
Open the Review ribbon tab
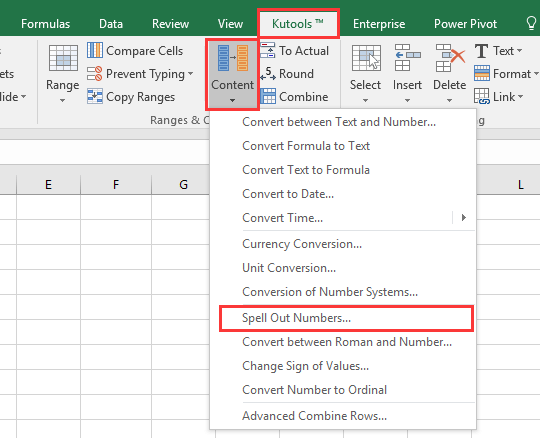tap(170, 24)
